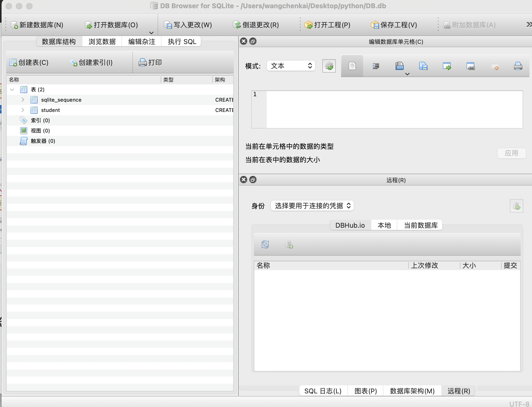This screenshot has height=407, width=532.
Task: Click the Create Table (创建表) button
Action: 29,63
